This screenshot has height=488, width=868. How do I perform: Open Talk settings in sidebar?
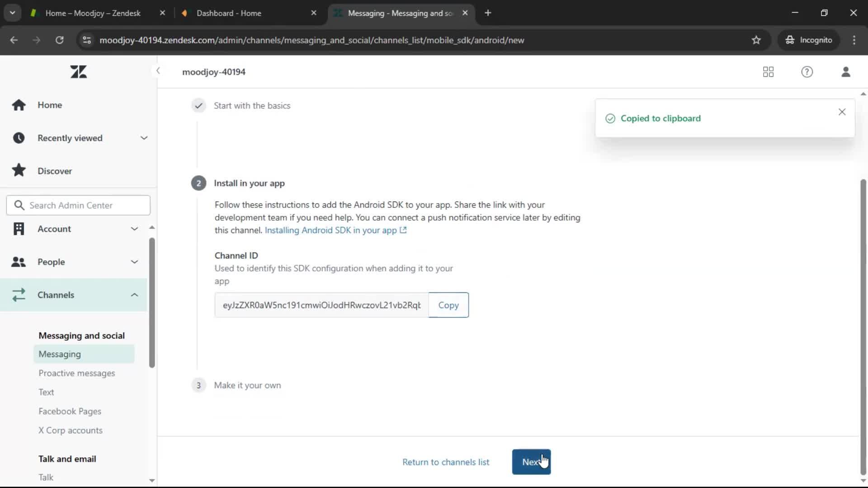point(46,478)
